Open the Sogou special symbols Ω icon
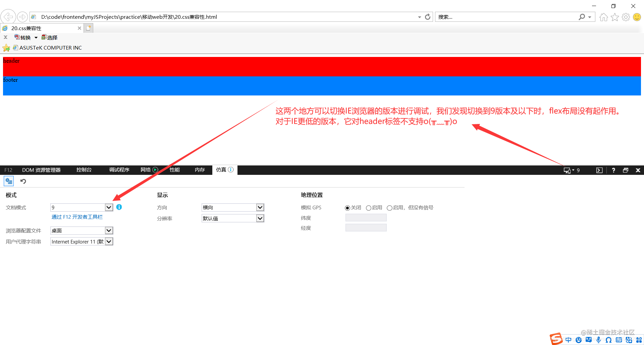644x345 pixels. tap(608, 340)
